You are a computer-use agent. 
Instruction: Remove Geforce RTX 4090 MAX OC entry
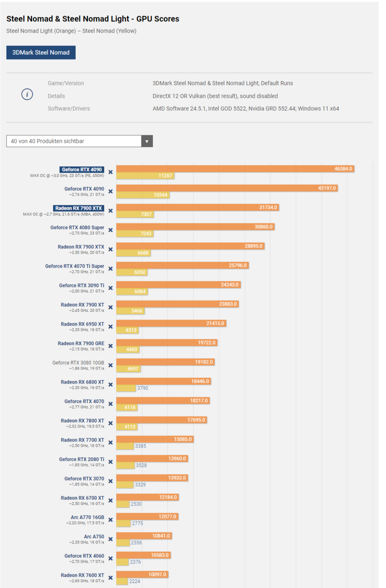(x=111, y=172)
